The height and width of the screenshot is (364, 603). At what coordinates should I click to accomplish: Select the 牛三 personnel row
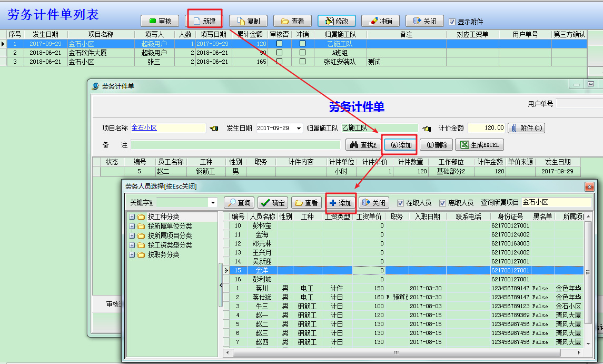pyautogui.click(x=406, y=306)
